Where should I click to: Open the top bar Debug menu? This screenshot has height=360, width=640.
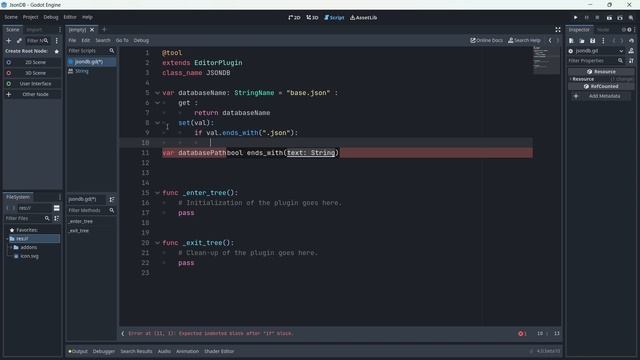pyautogui.click(x=51, y=17)
